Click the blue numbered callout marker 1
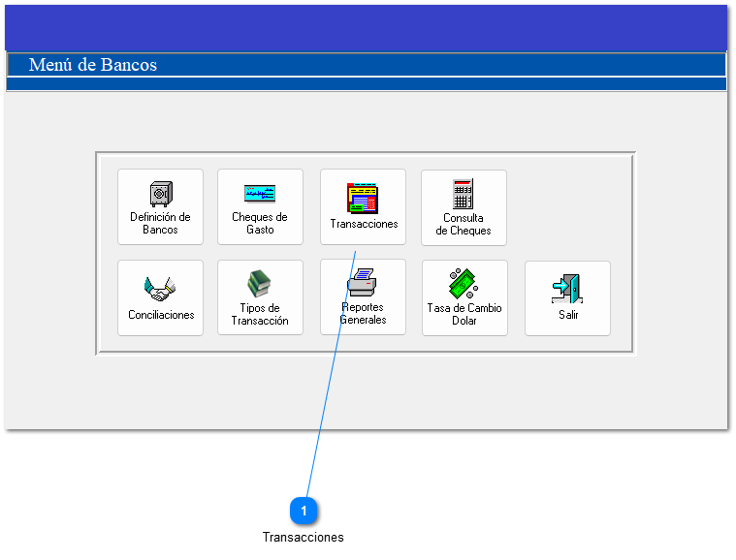 pos(304,511)
